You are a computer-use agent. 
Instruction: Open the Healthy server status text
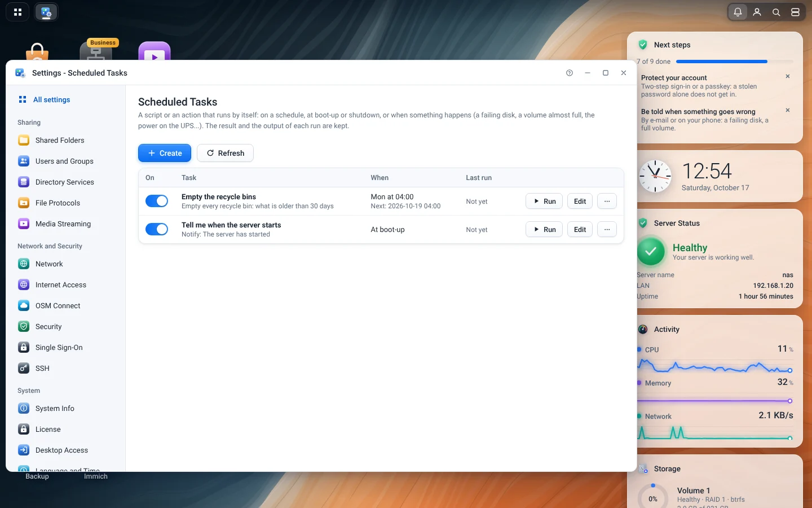pyautogui.click(x=690, y=248)
